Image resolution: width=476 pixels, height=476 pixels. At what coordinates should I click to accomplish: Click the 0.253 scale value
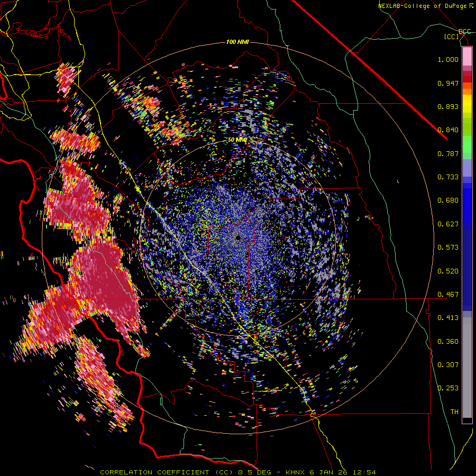(x=448, y=388)
